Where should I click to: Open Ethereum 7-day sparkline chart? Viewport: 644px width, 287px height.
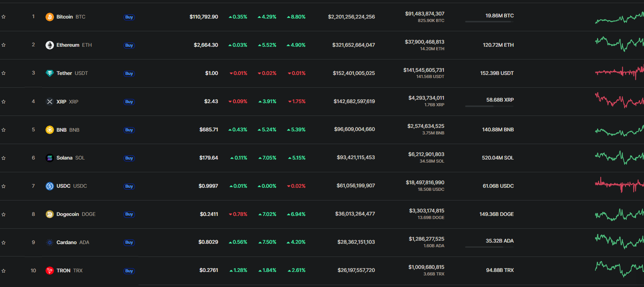click(x=619, y=44)
